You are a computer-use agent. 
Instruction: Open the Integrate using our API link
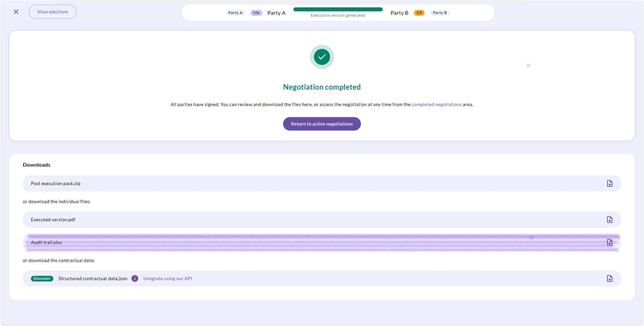pyautogui.click(x=167, y=278)
